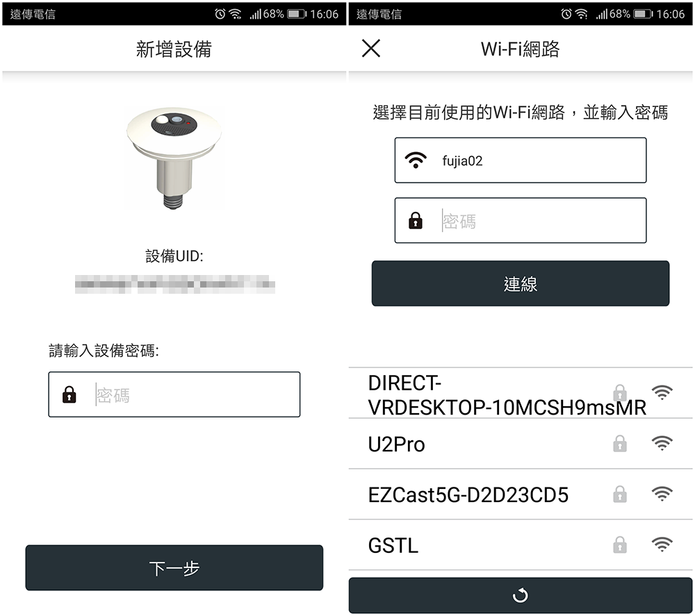Select the DIRECT-VRDESKTOP-10MCSH9msMR network
This screenshot has height=616, width=695.
click(x=521, y=393)
